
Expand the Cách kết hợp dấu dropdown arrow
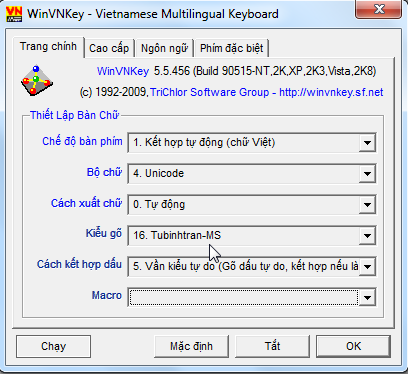coord(367,267)
